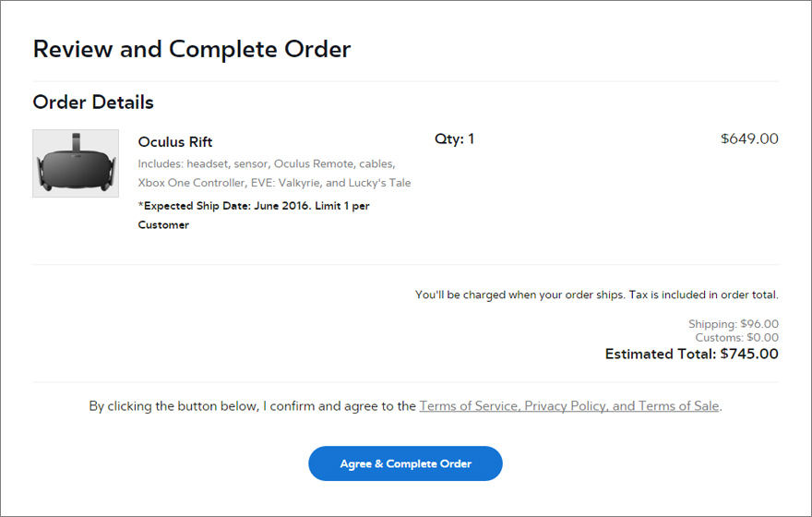Click the Qty: 1 quantity label
This screenshot has width=812, height=517.
click(x=454, y=139)
